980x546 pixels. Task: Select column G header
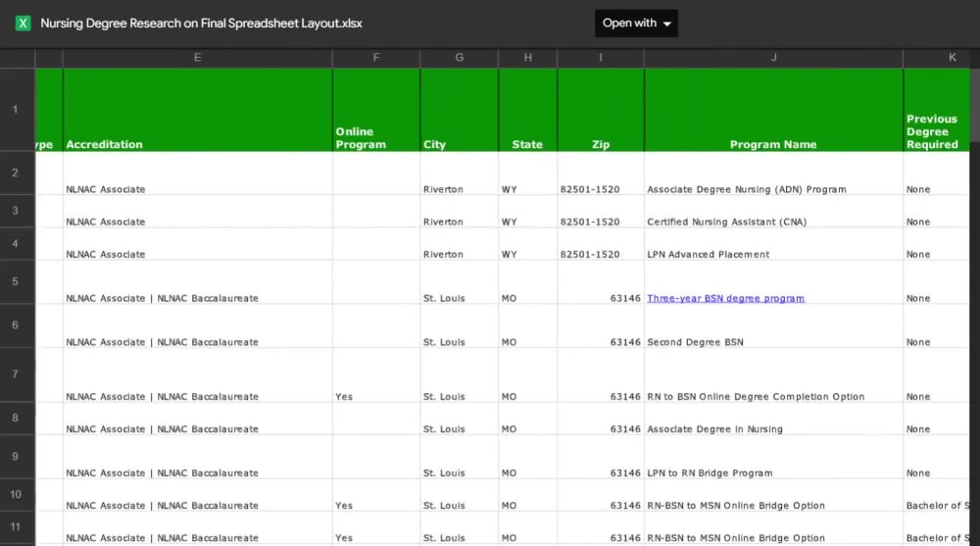tap(460, 58)
